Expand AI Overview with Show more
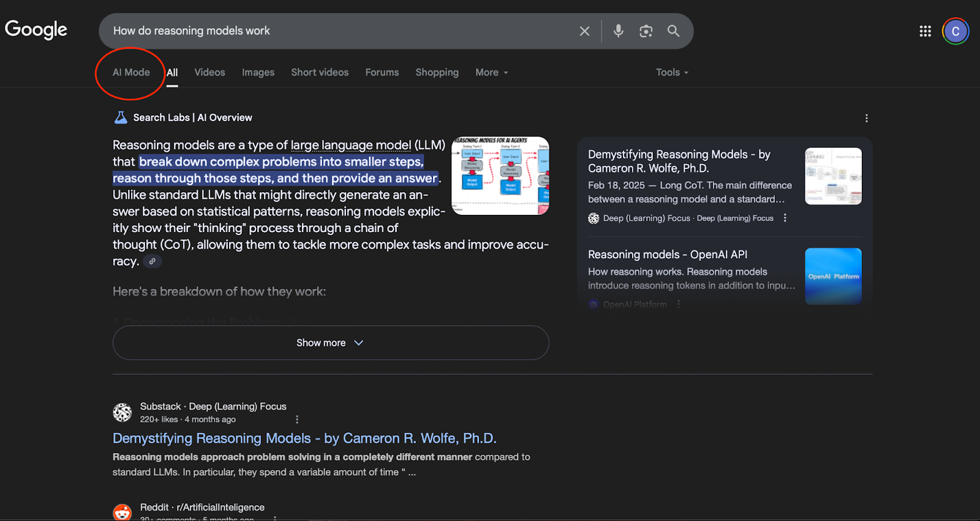This screenshot has width=980, height=521. [331, 343]
